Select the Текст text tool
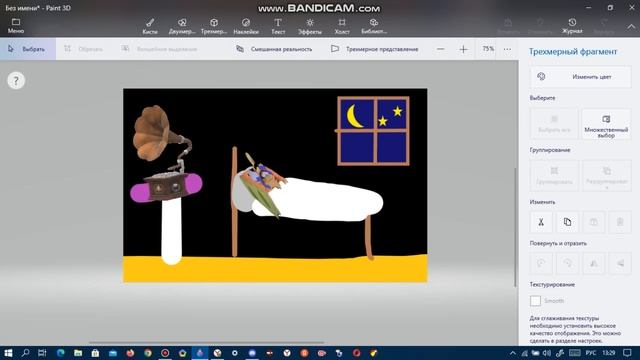The image size is (640, 360). (x=278, y=26)
